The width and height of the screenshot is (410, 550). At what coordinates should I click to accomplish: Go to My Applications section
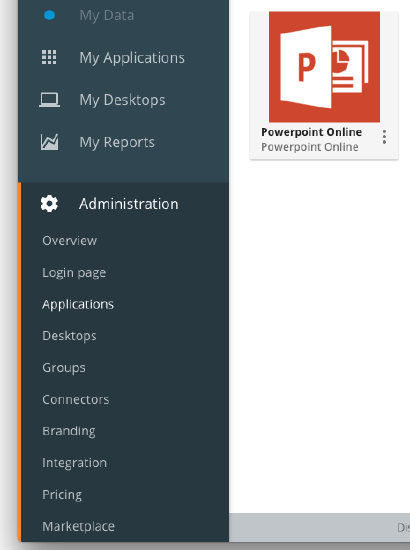click(132, 58)
